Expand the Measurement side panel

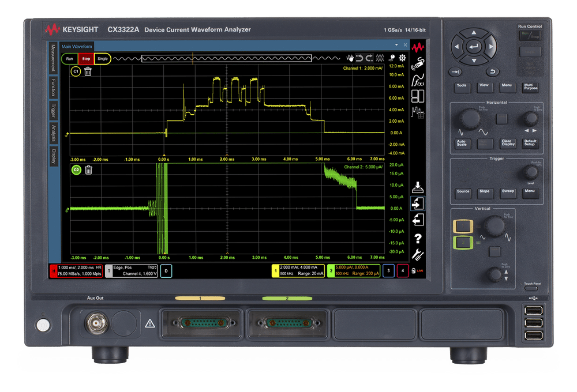point(53,58)
